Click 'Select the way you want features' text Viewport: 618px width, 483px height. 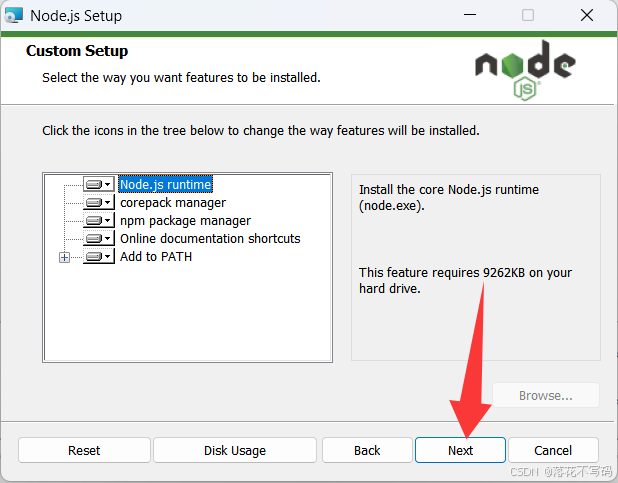[x=181, y=78]
